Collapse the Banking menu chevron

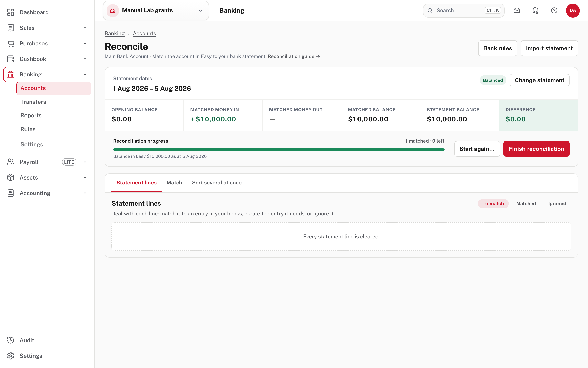(85, 74)
